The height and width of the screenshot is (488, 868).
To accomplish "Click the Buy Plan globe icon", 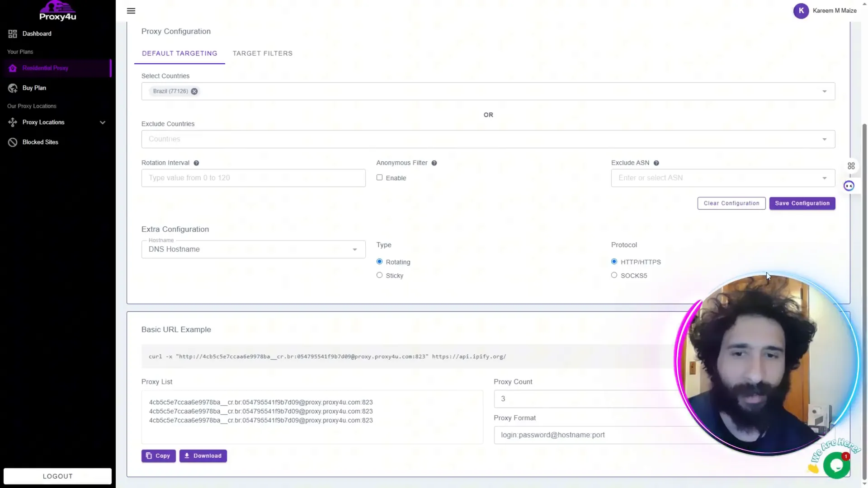I will click(x=13, y=88).
